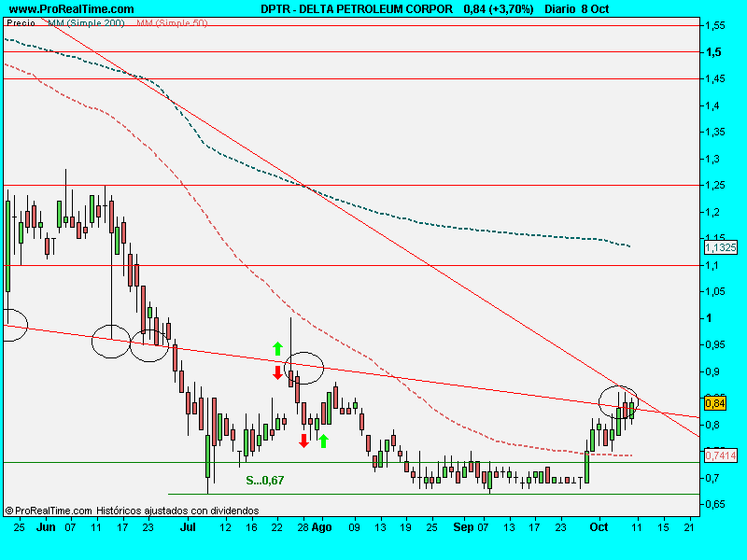Select the MM (Simple 50) legend entry
This screenshot has width=747, height=560.
coord(172,22)
